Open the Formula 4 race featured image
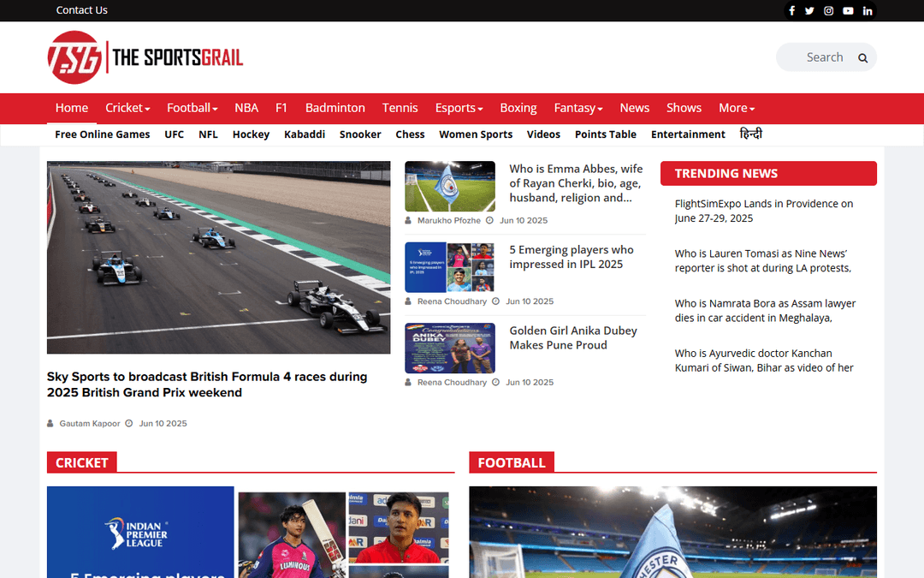Viewport: 924px width, 578px height. pos(219,258)
